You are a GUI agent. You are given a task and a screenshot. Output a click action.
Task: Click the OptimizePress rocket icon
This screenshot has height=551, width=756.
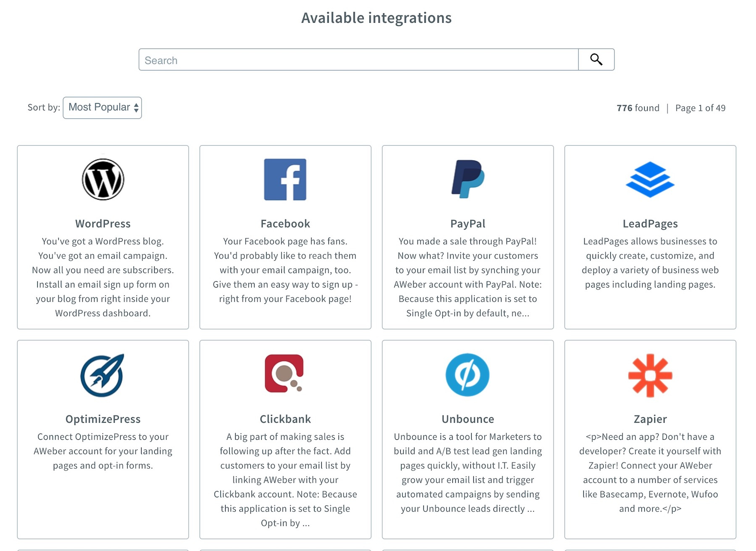point(103,375)
